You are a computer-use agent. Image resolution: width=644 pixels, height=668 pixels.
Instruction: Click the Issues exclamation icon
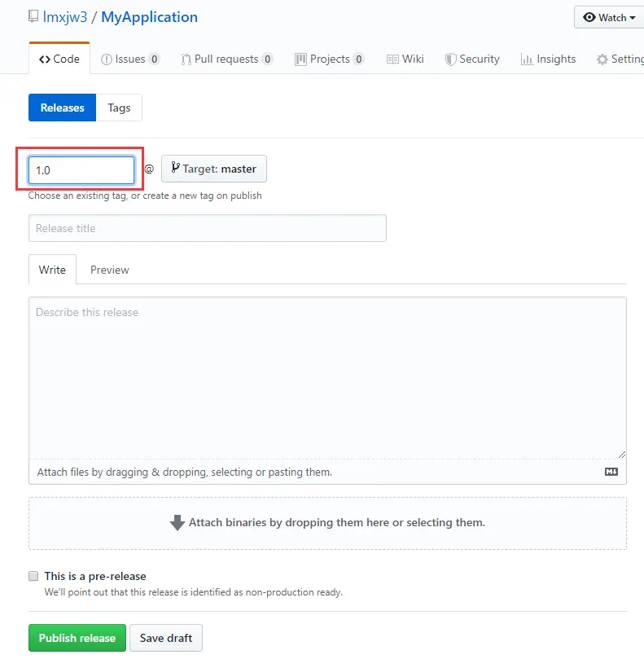tap(107, 59)
